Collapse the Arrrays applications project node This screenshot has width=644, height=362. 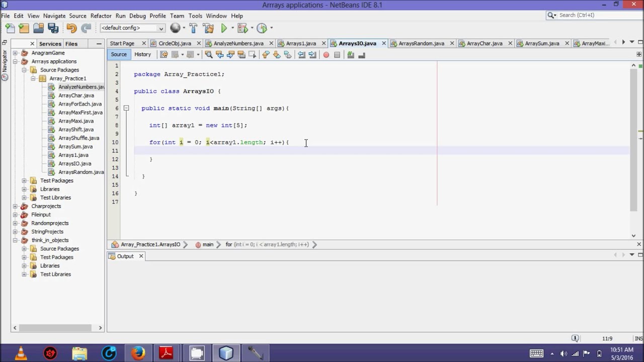15,61
